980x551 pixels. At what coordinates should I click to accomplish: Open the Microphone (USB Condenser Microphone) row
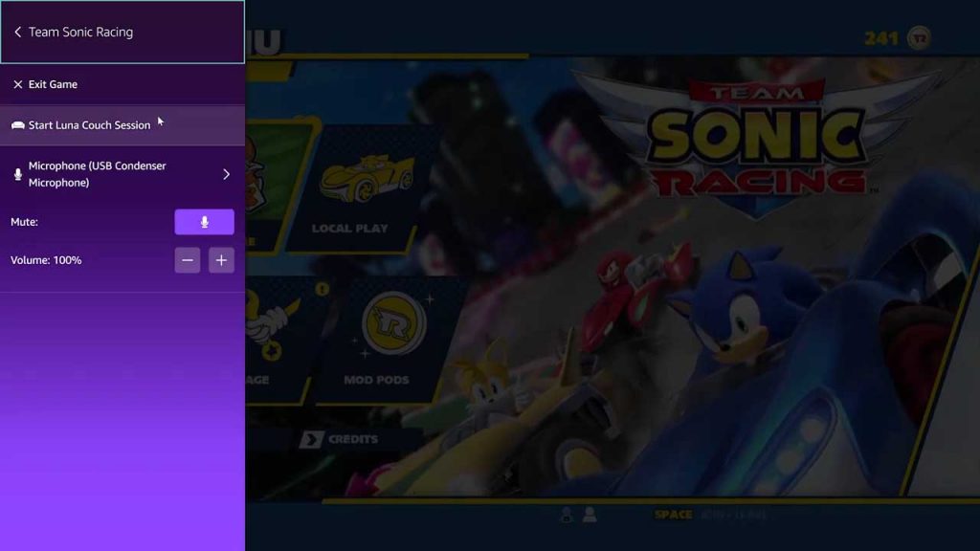[x=122, y=174]
